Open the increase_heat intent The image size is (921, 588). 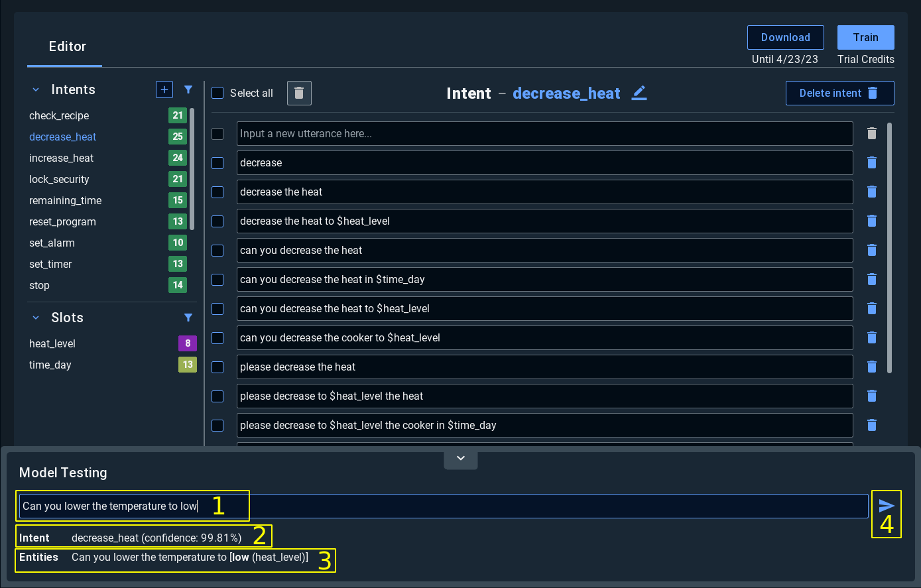(62, 158)
